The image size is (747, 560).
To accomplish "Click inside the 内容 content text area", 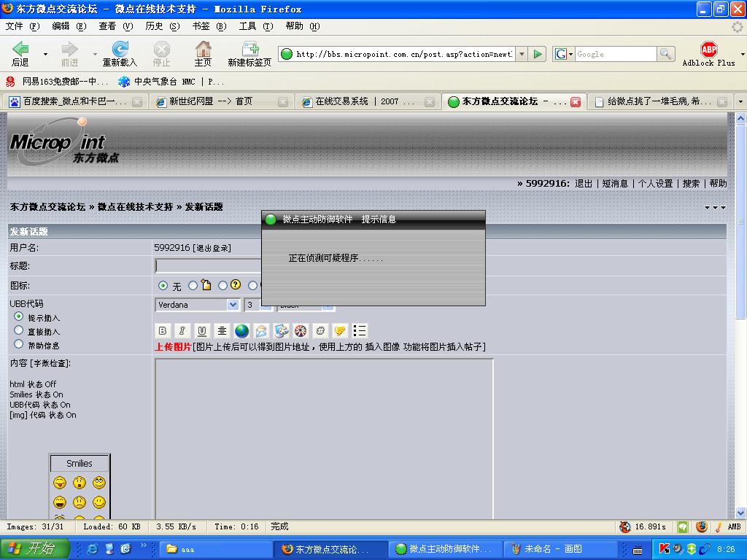I will click(x=324, y=438).
